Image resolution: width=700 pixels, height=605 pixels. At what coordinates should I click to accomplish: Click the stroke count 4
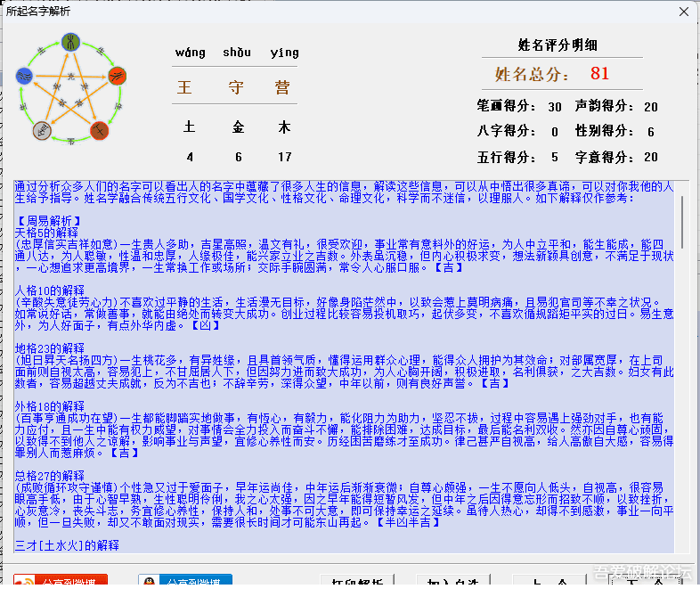190,157
